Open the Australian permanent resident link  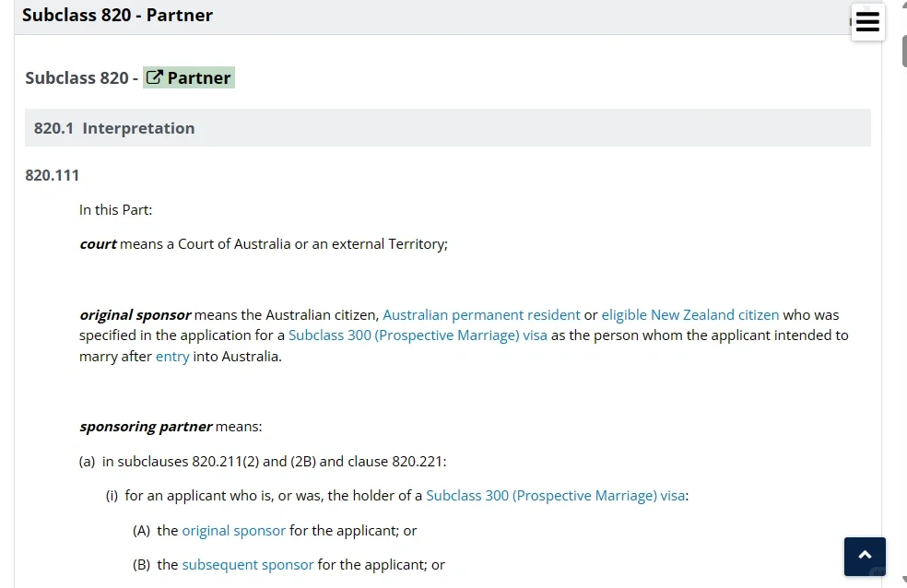(481, 315)
